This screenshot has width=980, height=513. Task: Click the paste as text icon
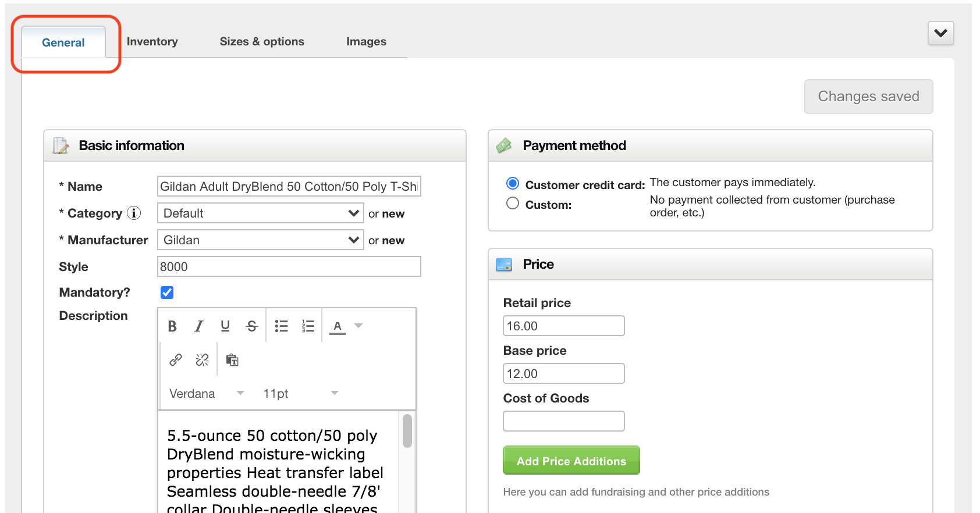232,360
